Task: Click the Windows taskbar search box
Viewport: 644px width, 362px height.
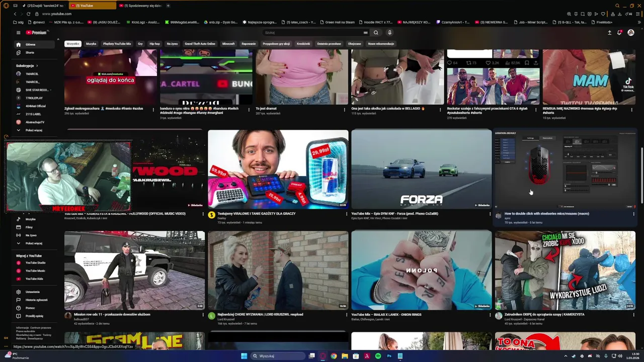Action: tap(278, 356)
